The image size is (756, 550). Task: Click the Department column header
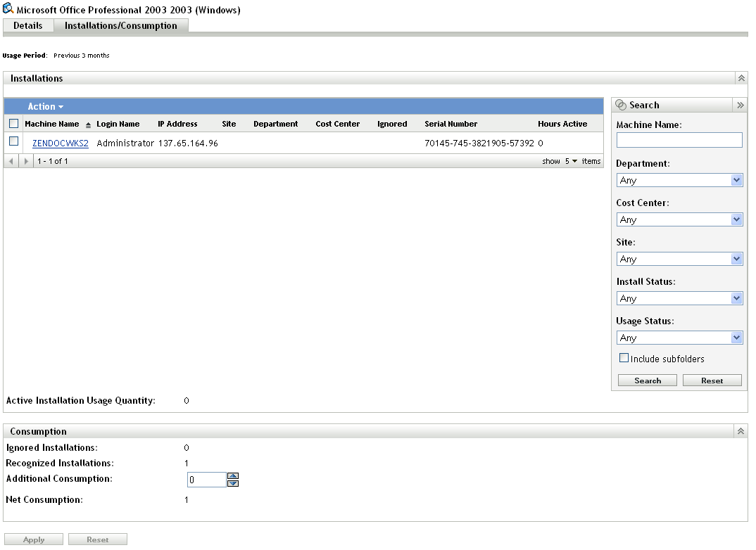click(x=276, y=124)
